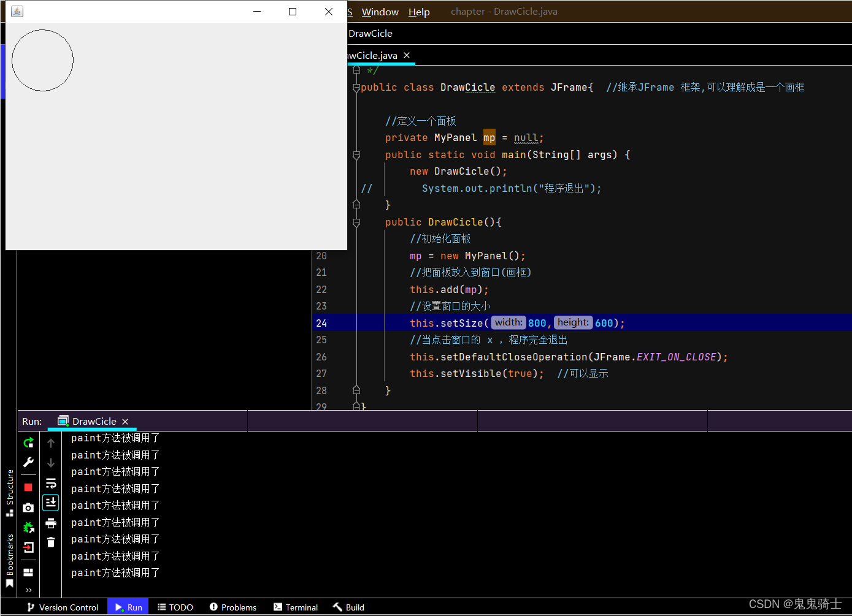
Task: Click the highlighted mp variable declaration
Action: click(x=489, y=138)
